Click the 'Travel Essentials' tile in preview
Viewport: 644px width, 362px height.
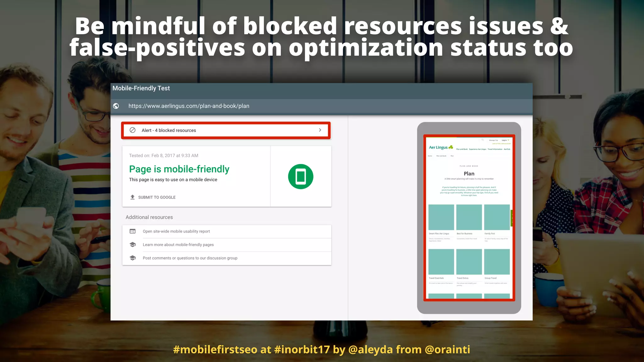[441, 262]
